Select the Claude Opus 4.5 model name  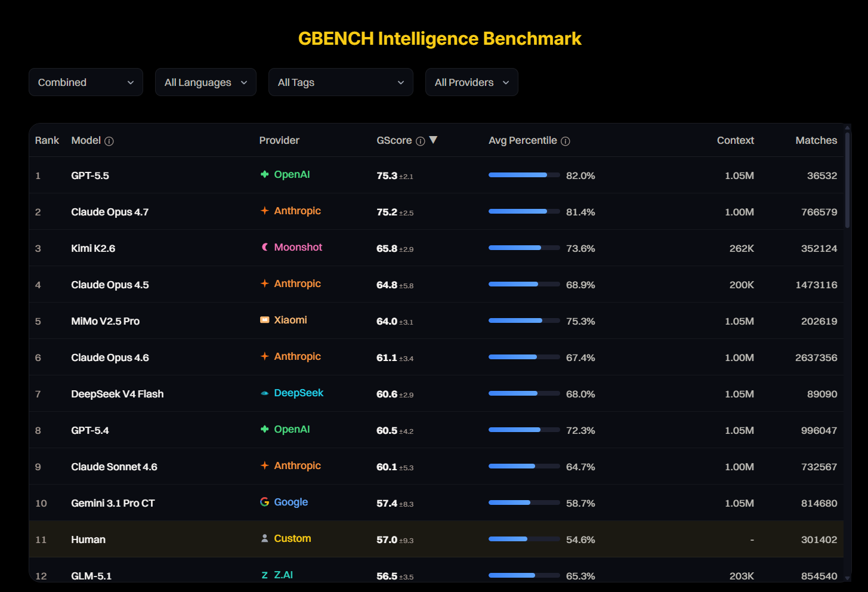[110, 285]
